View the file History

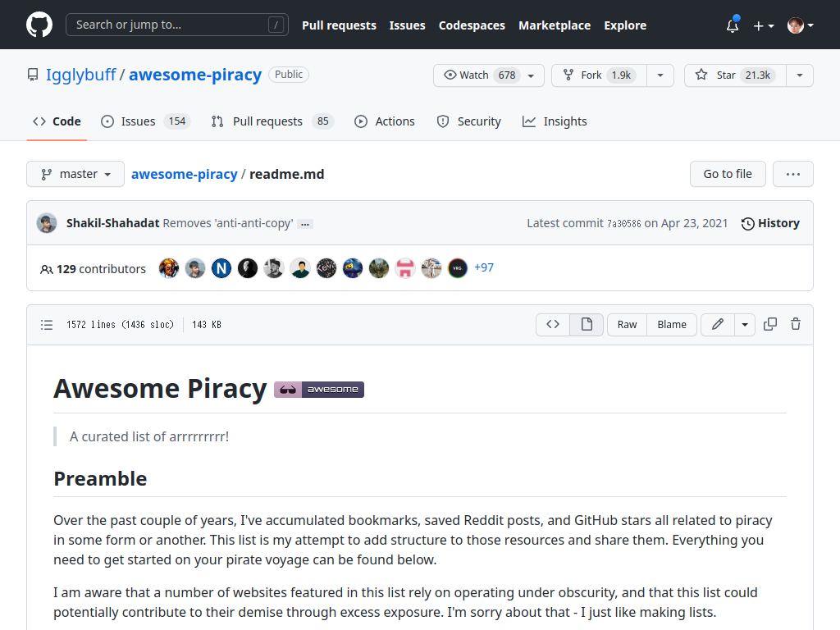pos(770,223)
